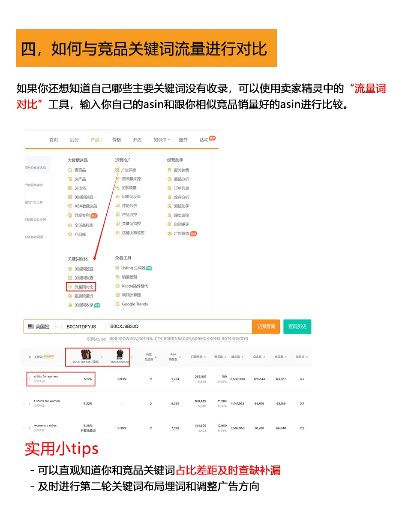Open the 美国站 site dropdown

click(x=43, y=326)
